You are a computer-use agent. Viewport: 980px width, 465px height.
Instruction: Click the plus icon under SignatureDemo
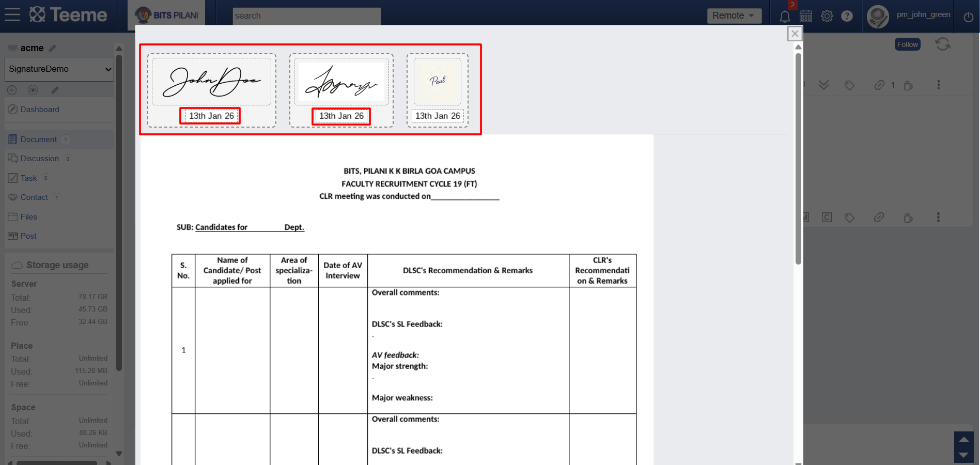coord(12,90)
